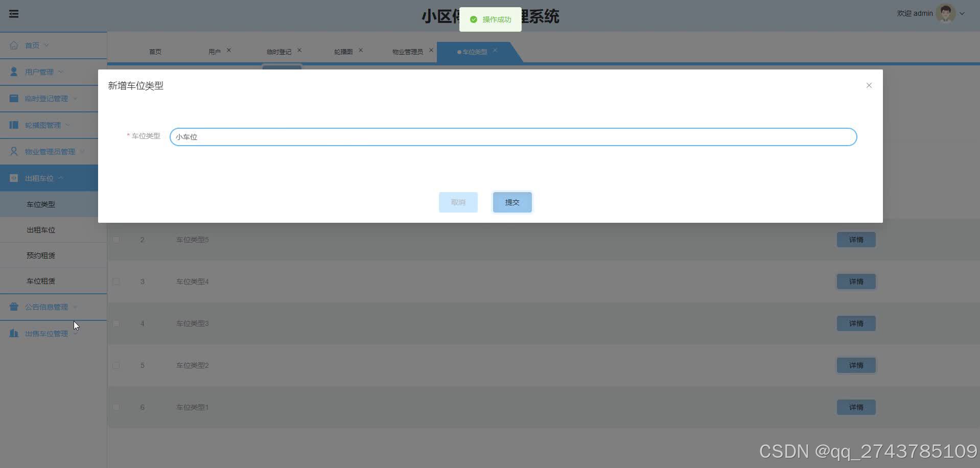
Task: Close the 轮播图 tab
Action: (361, 50)
